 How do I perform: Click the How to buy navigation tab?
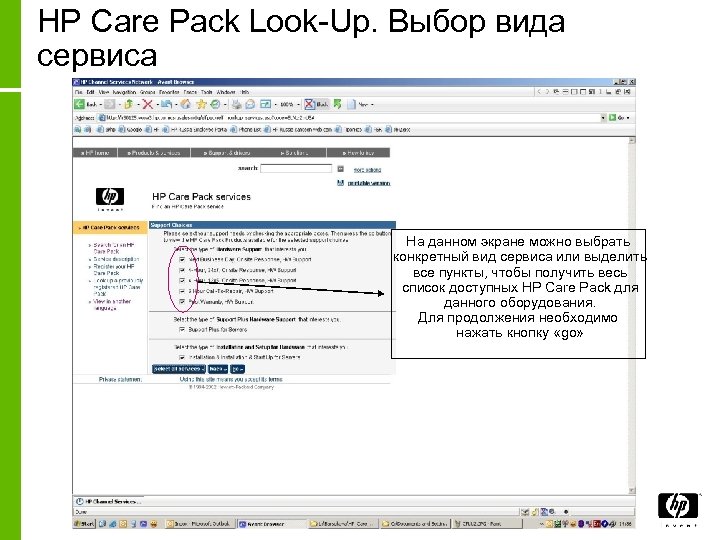(358, 153)
